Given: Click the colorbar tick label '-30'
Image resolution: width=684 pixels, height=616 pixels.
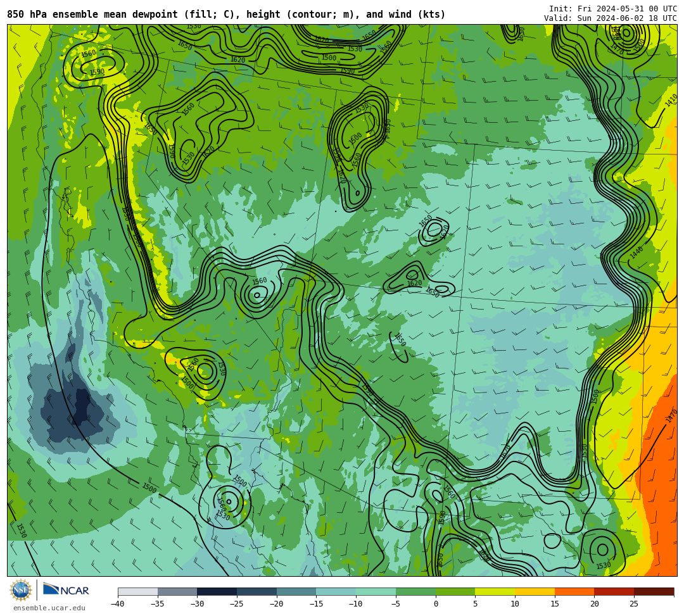Looking at the screenshot, I should (x=197, y=604).
